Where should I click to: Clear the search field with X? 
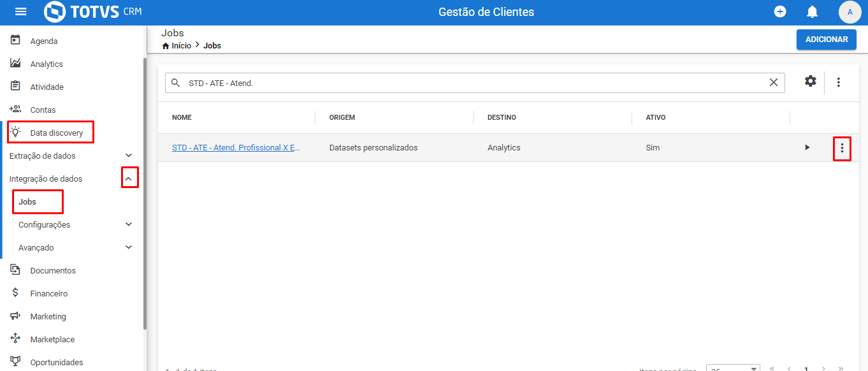click(x=774, y=82)
